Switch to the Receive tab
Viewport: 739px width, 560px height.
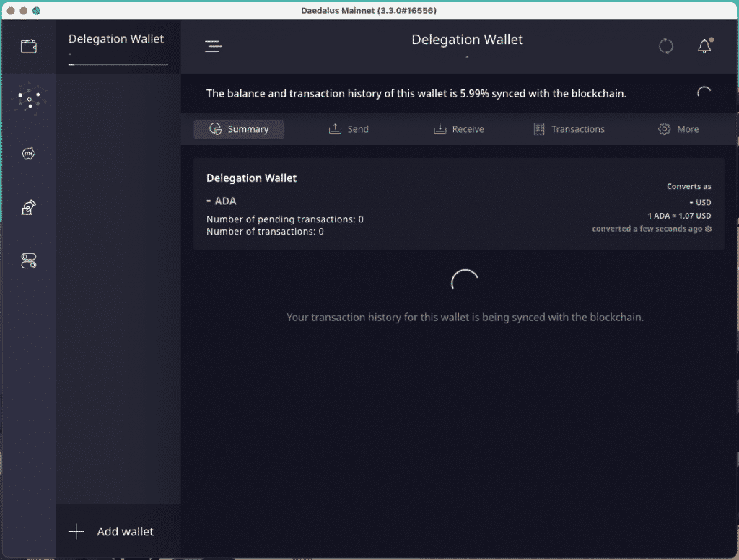pyautogui.click(x=458, y=129)
